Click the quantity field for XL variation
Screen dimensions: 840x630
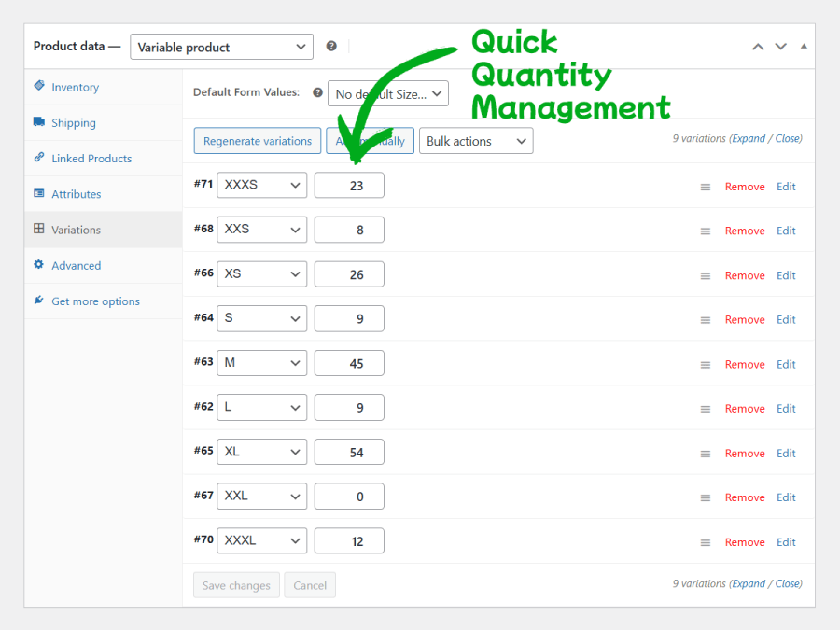tap(349, 453)
